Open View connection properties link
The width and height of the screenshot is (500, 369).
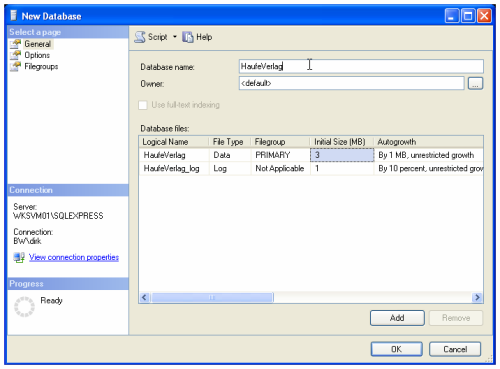point(74,257)
